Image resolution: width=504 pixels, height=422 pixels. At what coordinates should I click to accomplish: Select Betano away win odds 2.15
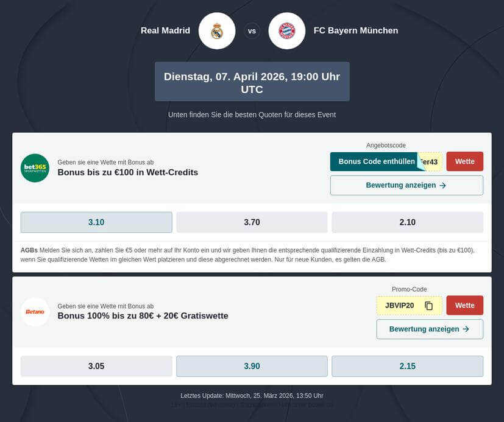(x=407, y=366)
